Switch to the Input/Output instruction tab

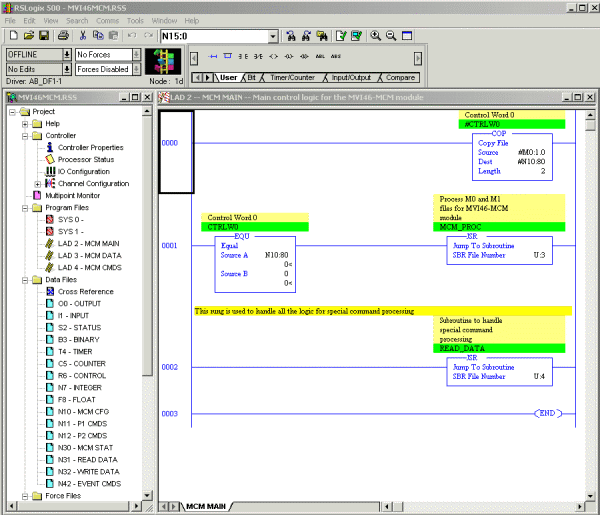tap(351, 78)
